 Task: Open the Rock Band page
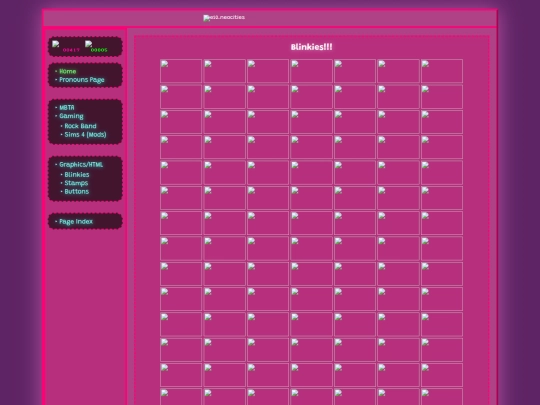pyautogui.click(x=80, y=126)
